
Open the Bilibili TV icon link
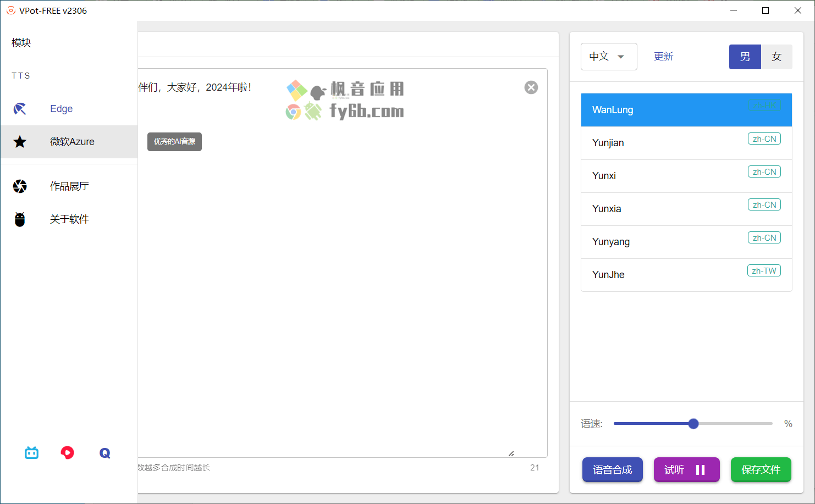tap(31, 453)
